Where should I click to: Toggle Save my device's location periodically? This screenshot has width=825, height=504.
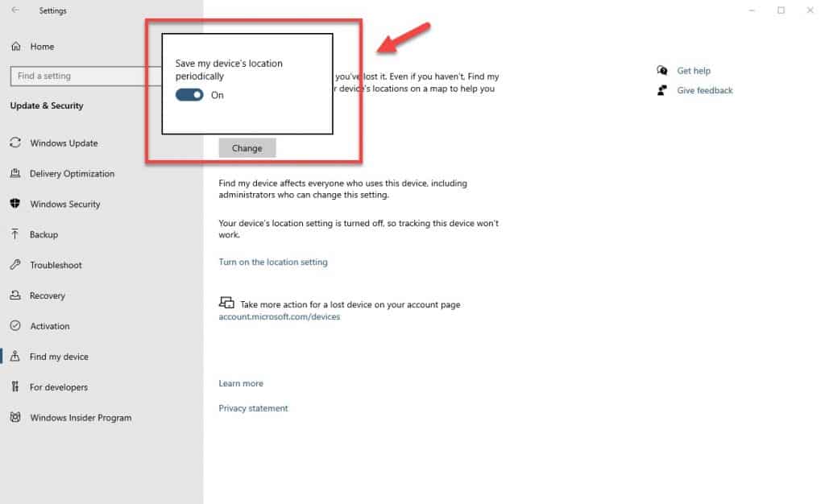point(189,94)
